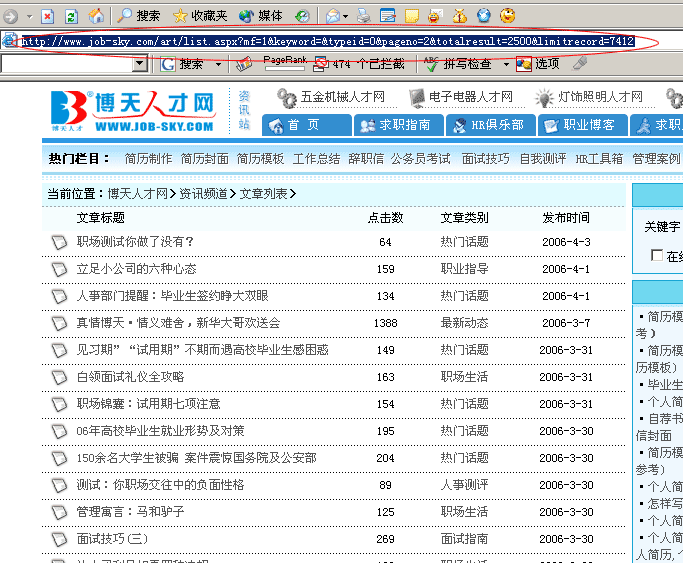The width and height of the screenshot is (683, 563).
Task: Open article 职场测试你做了没有？
Action: point(135,242)
